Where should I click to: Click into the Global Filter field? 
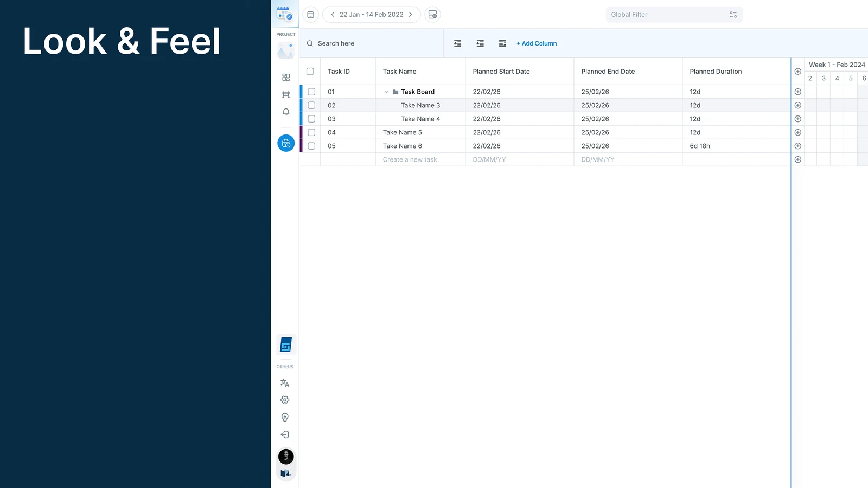[674, 15]
